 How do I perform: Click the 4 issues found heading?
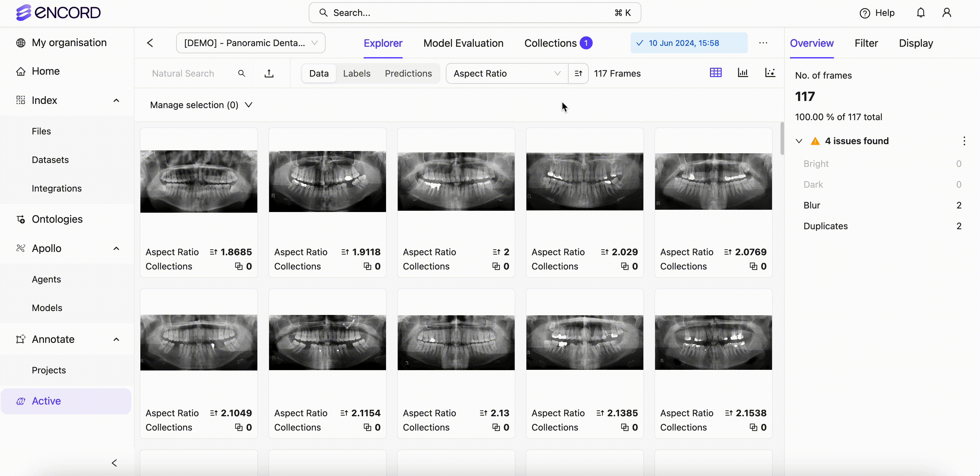pos(857,141)
